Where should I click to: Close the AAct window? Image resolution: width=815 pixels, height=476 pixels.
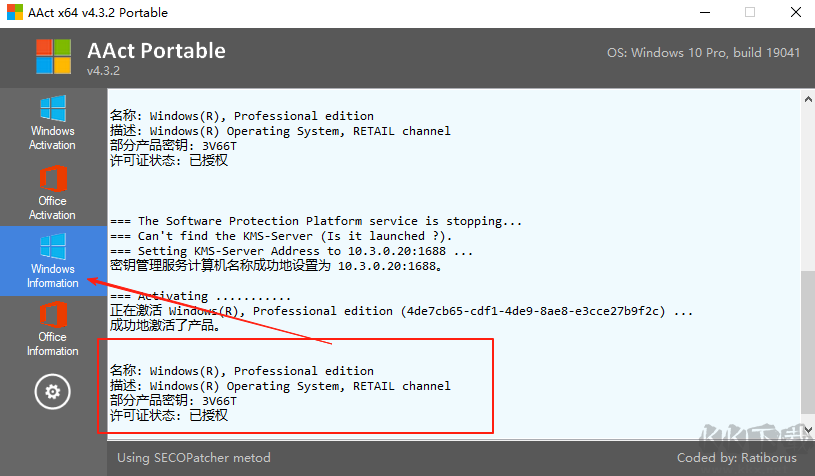click(795, 12)
